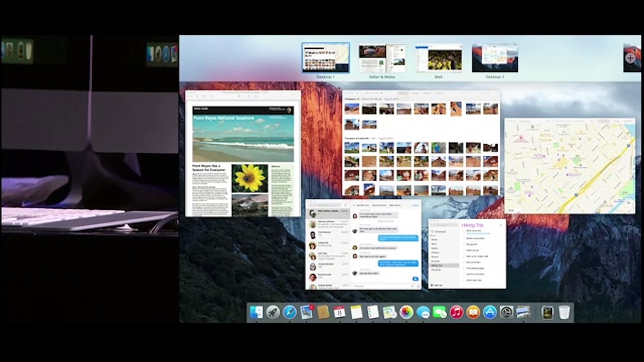Open System Preferences gear icon in Dock
This screenshot has width=644, height=362.
506,312
